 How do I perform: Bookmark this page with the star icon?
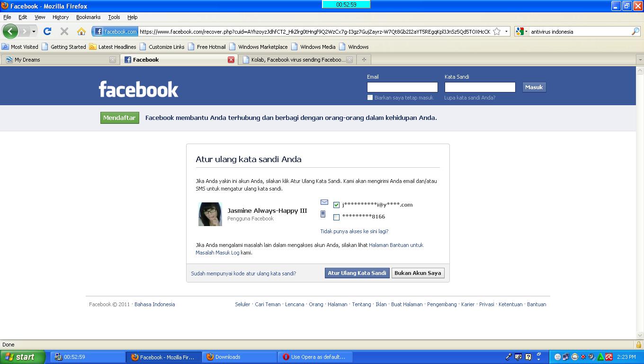[497, 31]
